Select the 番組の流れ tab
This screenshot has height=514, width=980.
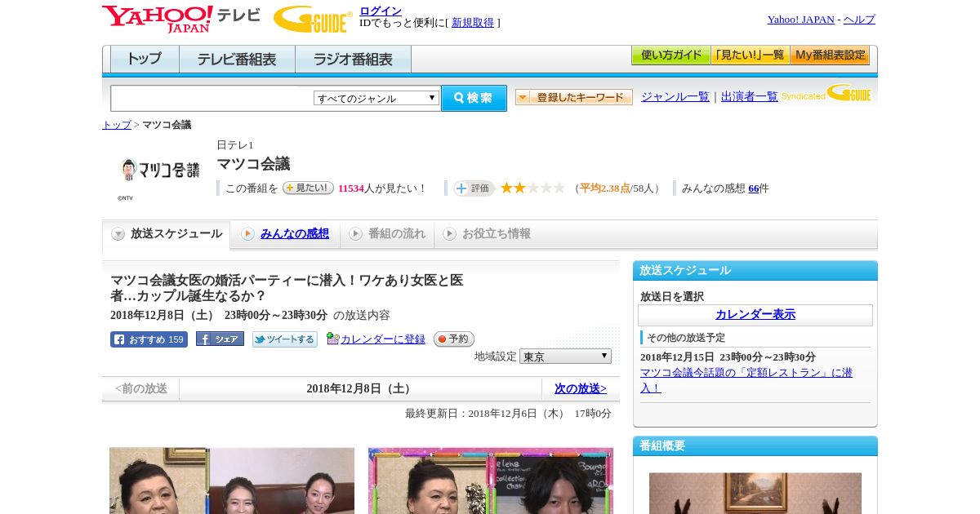pos(387,233)
